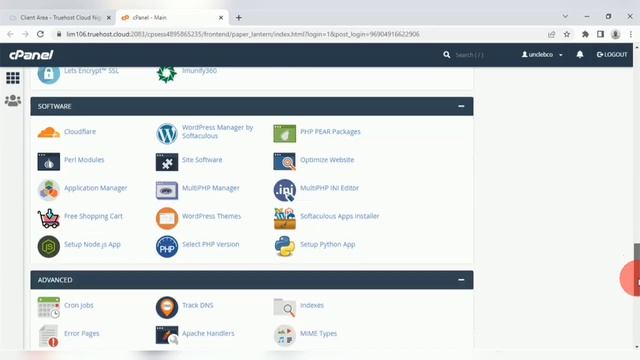640x360 pixels.
Task: Click the Apache Handlers icon
Action: click(167, 336)
